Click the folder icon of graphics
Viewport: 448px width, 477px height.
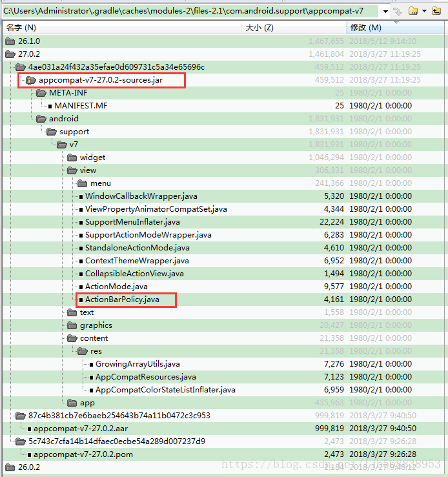point(72,325)
